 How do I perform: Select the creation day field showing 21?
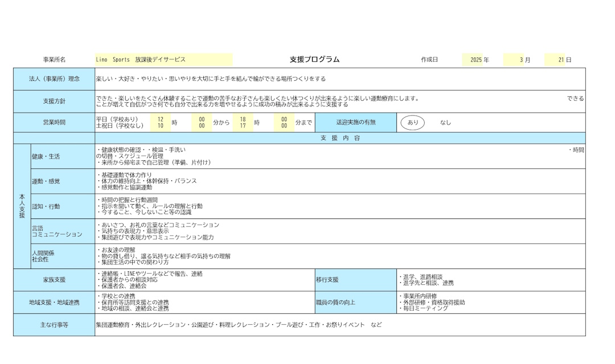(555, 60)
